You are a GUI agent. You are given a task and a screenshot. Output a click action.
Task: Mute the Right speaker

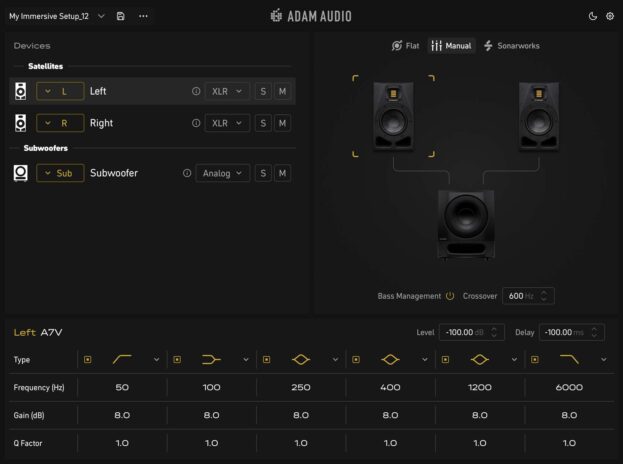coord(282,123)
